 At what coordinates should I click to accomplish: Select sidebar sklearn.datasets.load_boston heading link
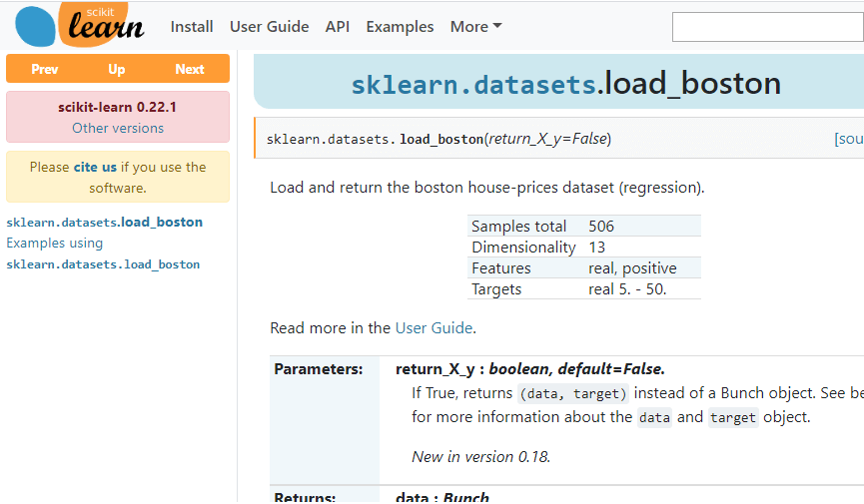(x=105, y=222)
